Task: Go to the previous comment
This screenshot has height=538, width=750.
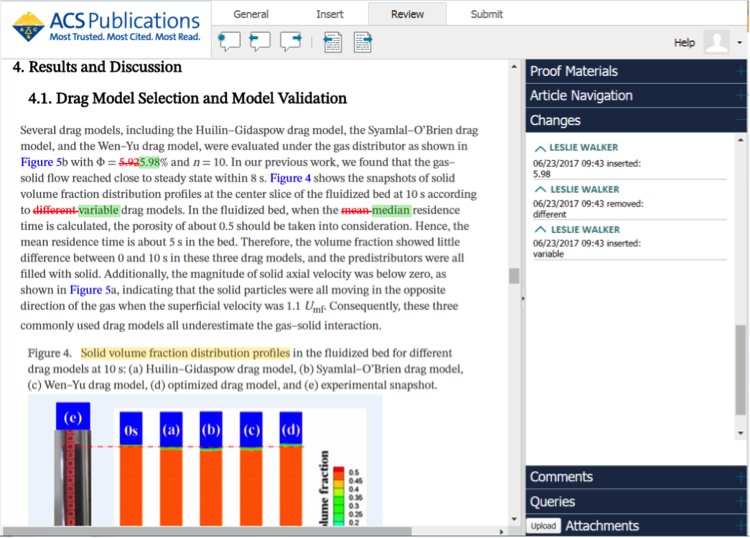Action: tap(260, 43)
